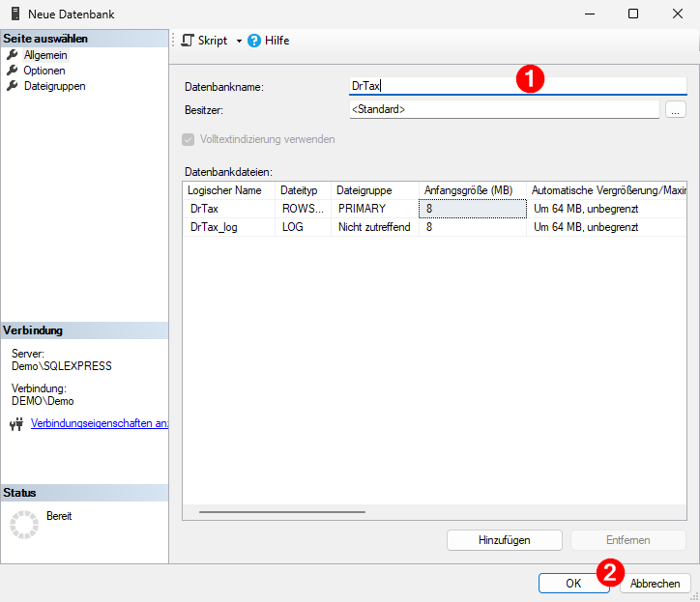Image resolution: width=700 pixels, height=602 pixels.
Task: Confirm with the OK button
Action: [573, 584]
